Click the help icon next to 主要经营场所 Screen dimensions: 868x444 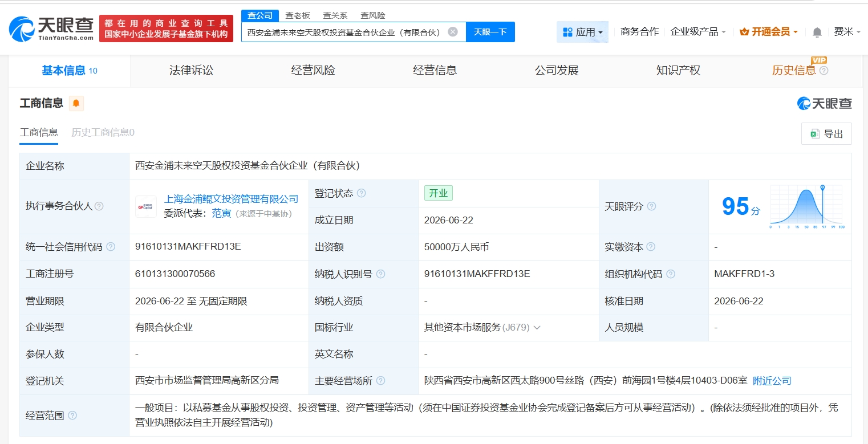(x=380, y=381)
